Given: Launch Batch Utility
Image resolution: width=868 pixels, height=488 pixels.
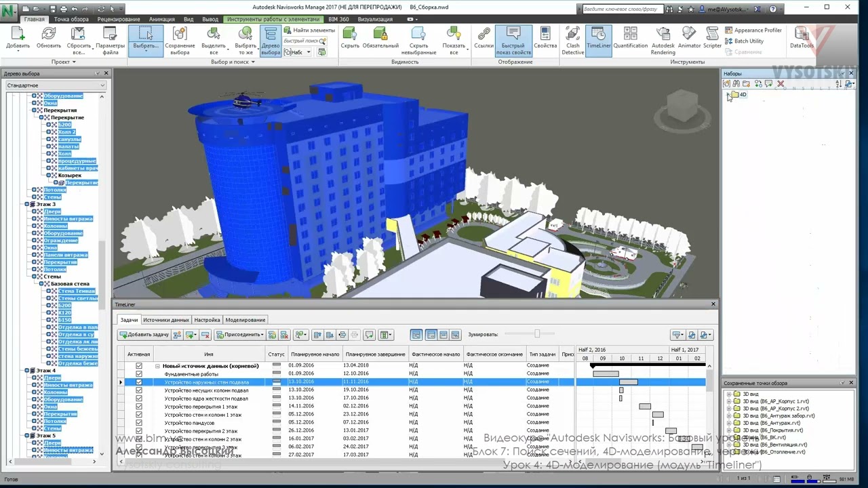Looking at the screenshot, I should (x=744, y=41).
